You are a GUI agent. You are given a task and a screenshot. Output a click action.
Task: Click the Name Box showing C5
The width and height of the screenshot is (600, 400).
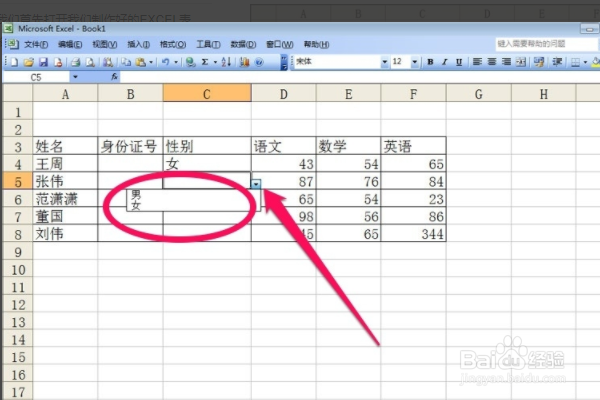pyautogui.click(x=37, y=77)
